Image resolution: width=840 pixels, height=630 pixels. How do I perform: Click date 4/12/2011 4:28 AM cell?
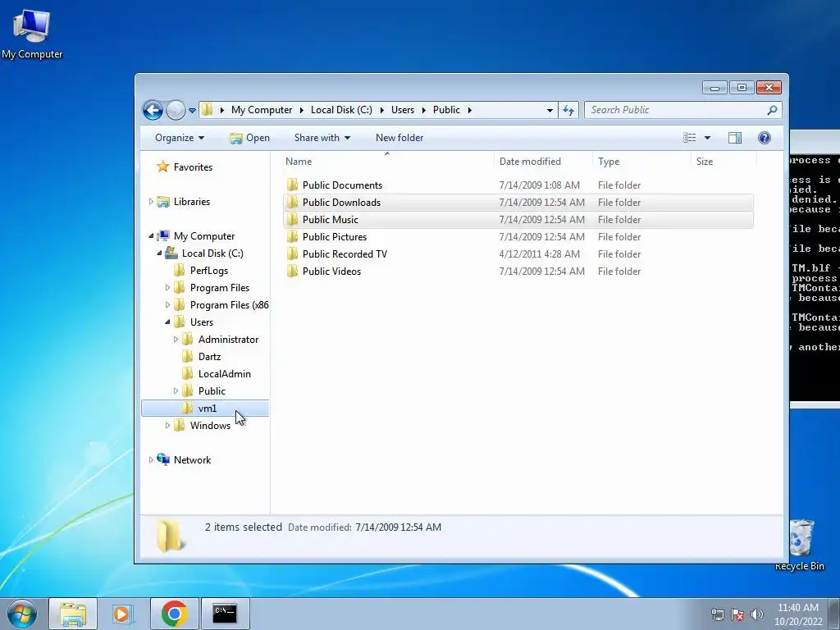coord(539,254)
